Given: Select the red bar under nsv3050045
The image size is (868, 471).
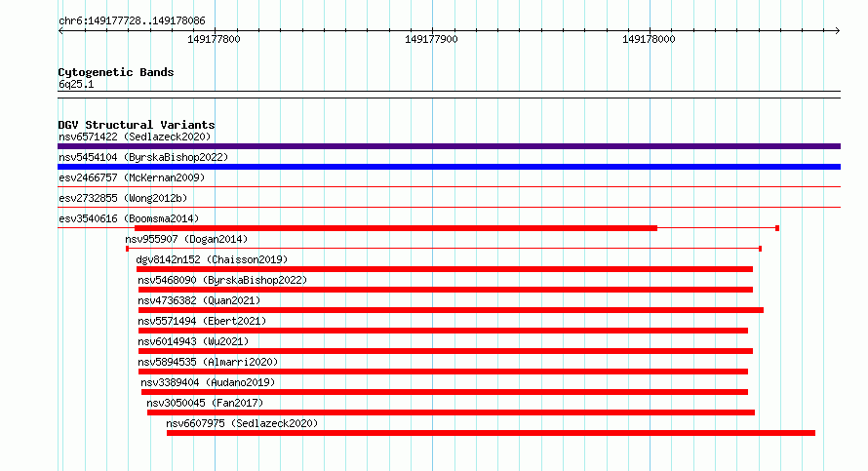Looking at the screenshot, I should (x=452, y=412).
